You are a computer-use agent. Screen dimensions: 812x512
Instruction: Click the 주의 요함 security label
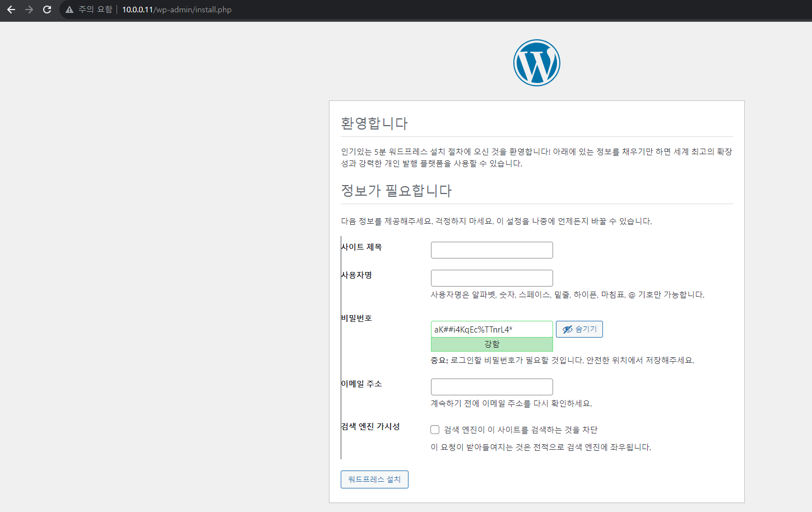click(95, 10)
